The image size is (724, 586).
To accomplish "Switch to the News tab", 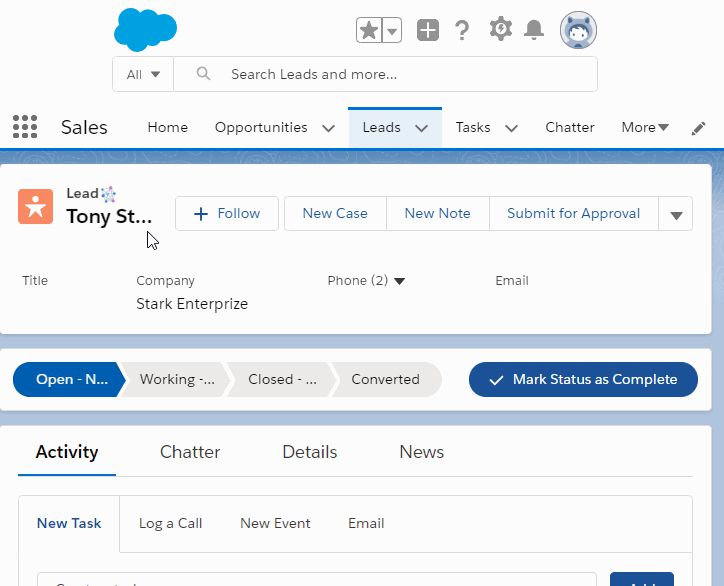I will (422, 452).
